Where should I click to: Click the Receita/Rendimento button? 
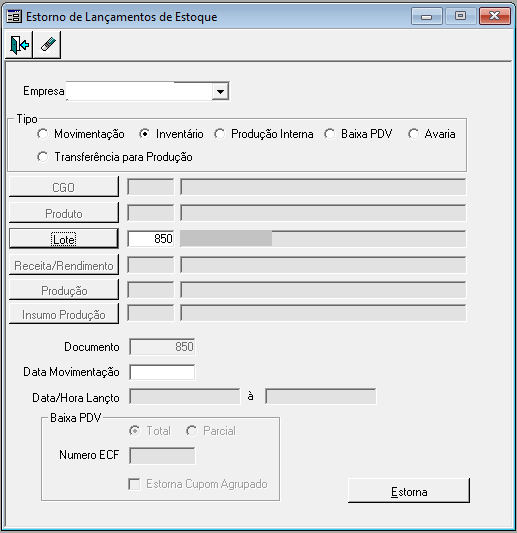[64, 265]
